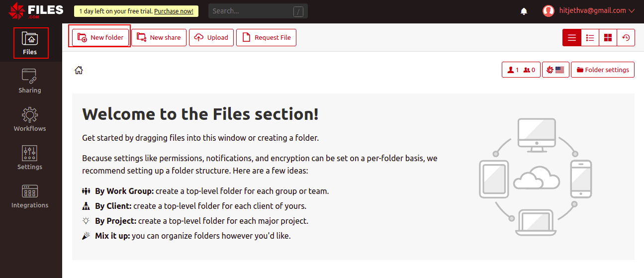This screenshot has width=644, height=278.
Task: Click the slash shortcut key hint in search
Action: click(298, 11)
